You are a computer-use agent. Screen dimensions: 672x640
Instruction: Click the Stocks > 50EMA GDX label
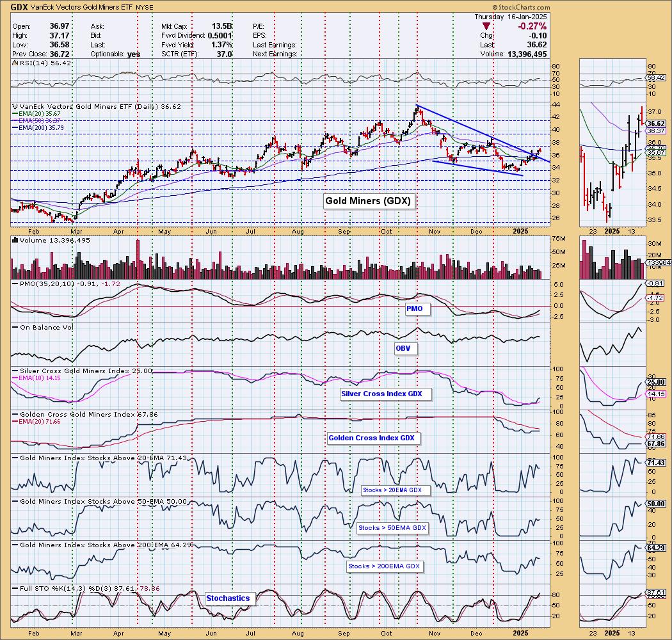392,528
